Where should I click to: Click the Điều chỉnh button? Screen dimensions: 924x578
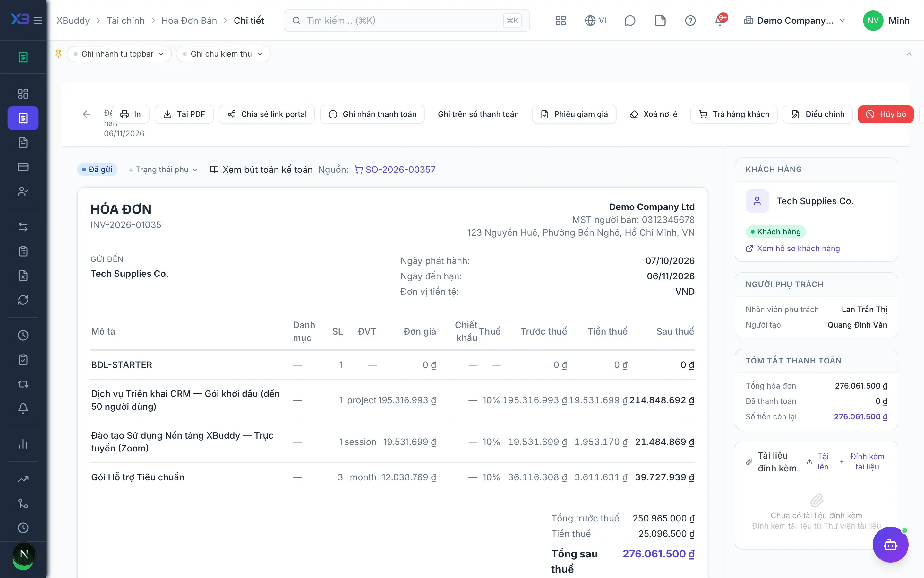pyautogui.click(x=817, y=114)
